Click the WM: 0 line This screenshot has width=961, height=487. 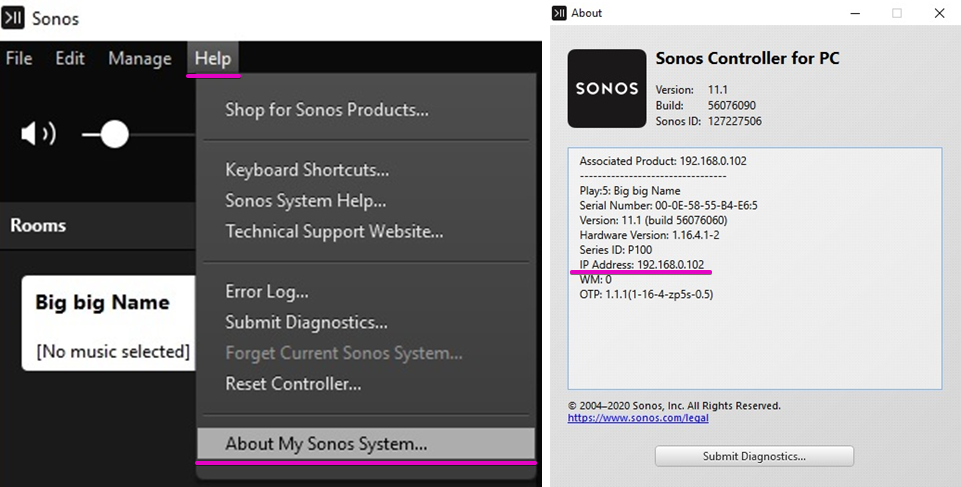pyautogui.click(x=596, y=279)
